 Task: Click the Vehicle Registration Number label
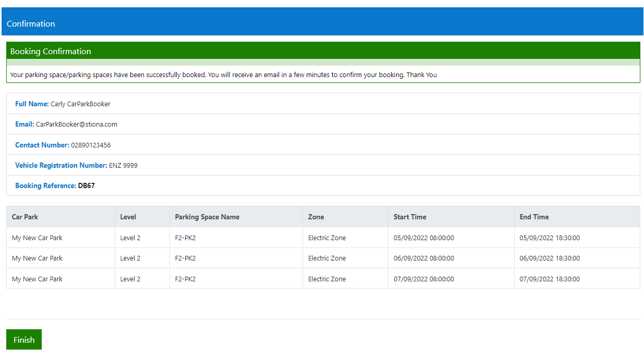click(x=61, y=165)
